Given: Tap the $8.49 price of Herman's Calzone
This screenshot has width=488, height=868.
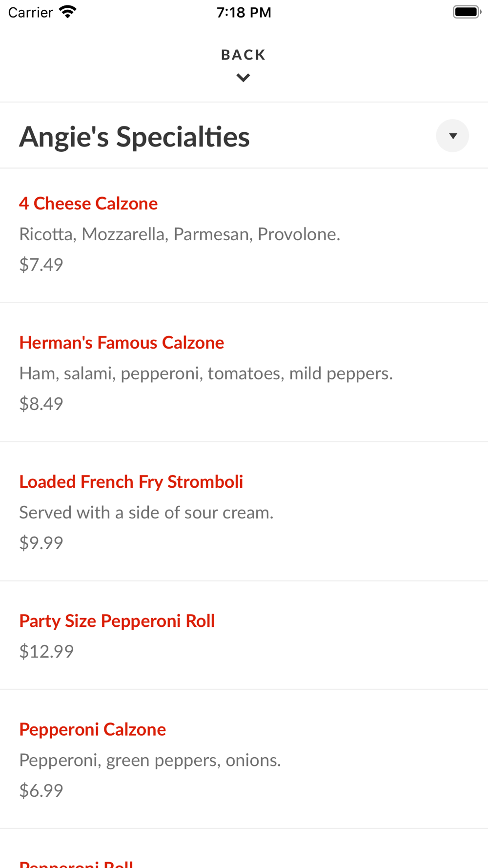Looking at the screenshot, I should tap(41, 404).
